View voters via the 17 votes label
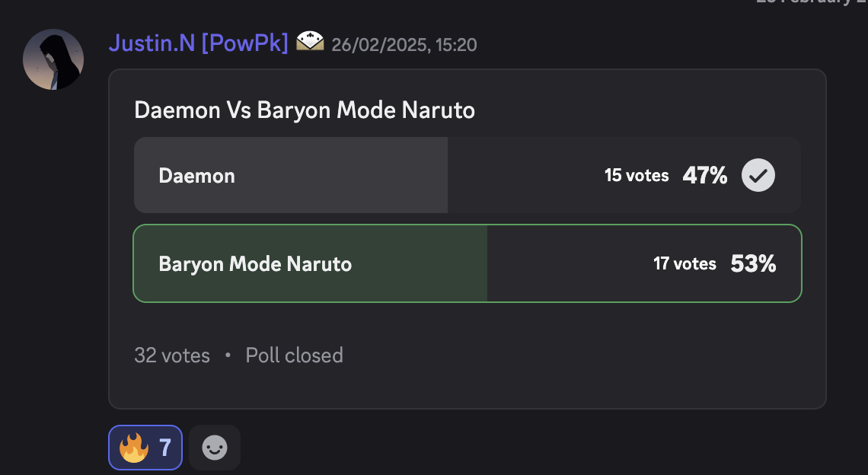Screen dimensions: 868x475 point(685,263)
